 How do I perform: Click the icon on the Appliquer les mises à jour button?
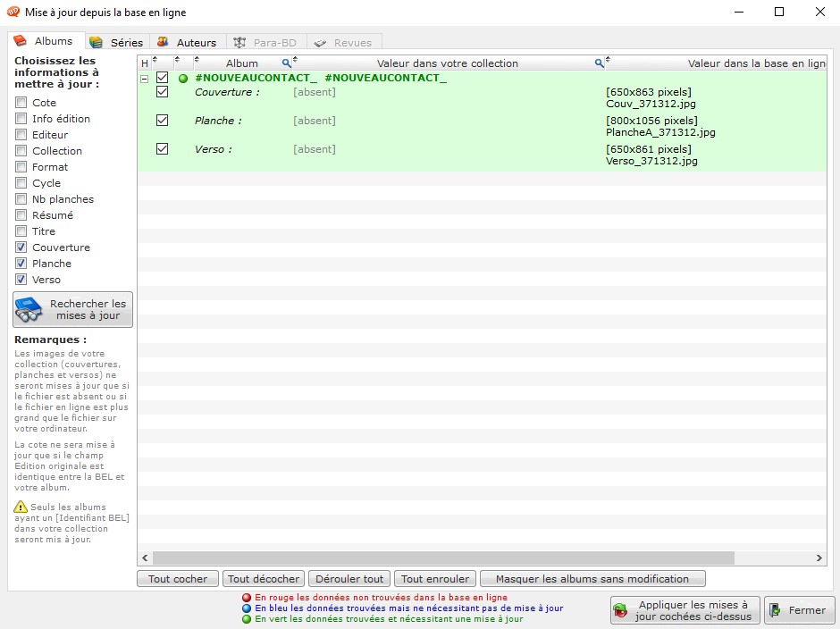pos(621,610)
